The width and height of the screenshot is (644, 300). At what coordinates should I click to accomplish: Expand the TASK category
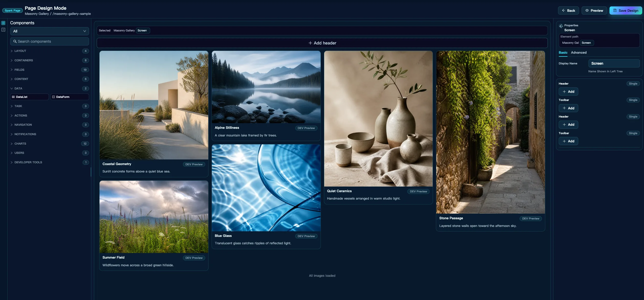pos(50,106)
